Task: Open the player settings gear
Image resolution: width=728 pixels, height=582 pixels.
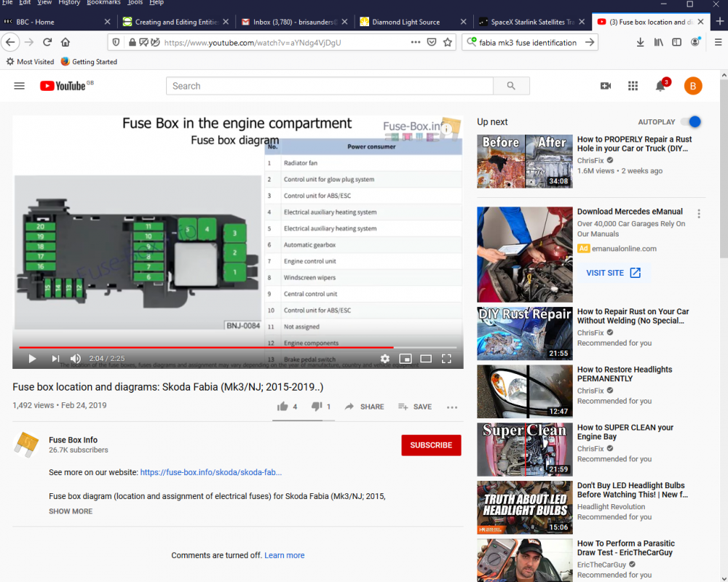Action: click(x=385, y=359)
